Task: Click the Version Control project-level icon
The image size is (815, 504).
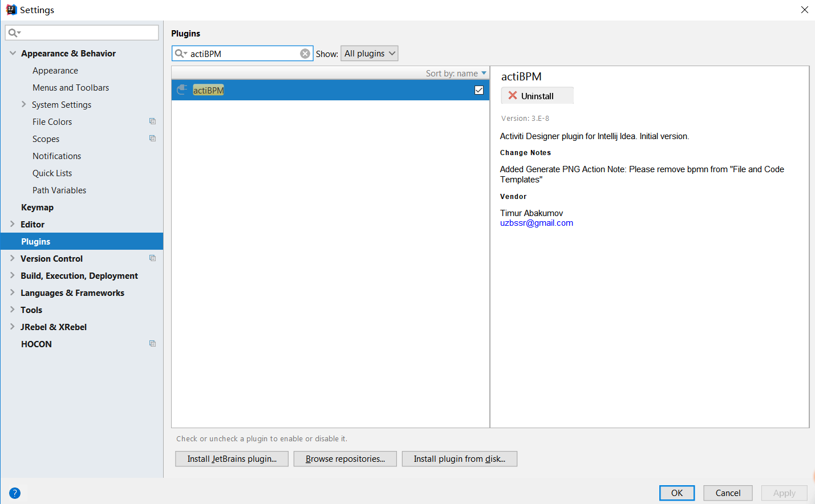Action: [152, 258]
